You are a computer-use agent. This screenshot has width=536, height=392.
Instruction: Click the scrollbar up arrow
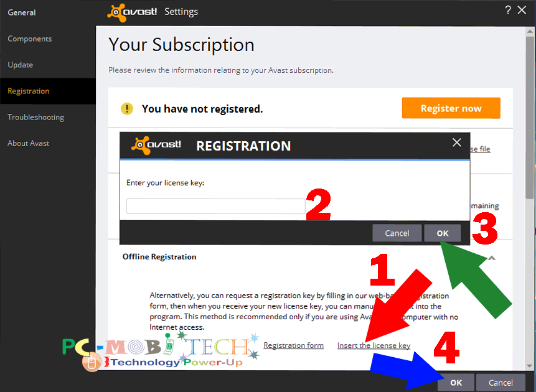click(x=530, y=31)
